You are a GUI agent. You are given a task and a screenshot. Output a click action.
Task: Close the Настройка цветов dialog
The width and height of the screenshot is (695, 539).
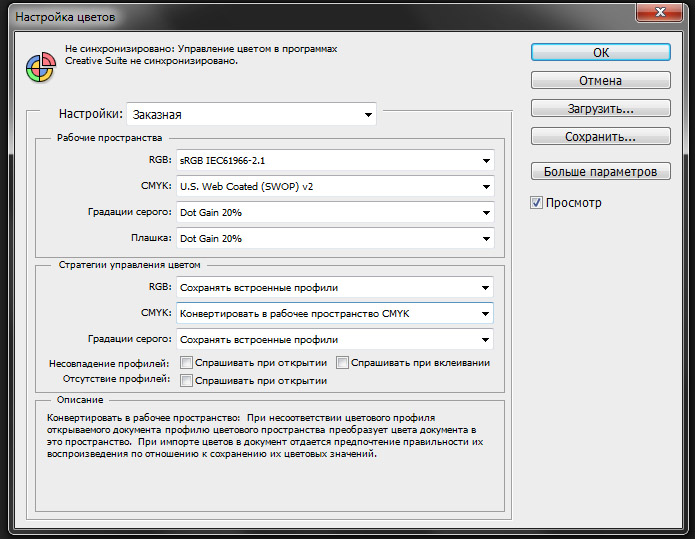tap(659, 12)
